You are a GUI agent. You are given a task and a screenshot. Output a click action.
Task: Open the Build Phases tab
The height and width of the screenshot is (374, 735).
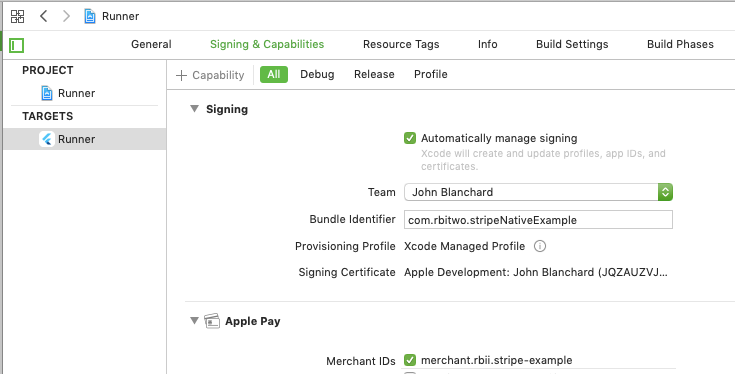click(680, 45)
